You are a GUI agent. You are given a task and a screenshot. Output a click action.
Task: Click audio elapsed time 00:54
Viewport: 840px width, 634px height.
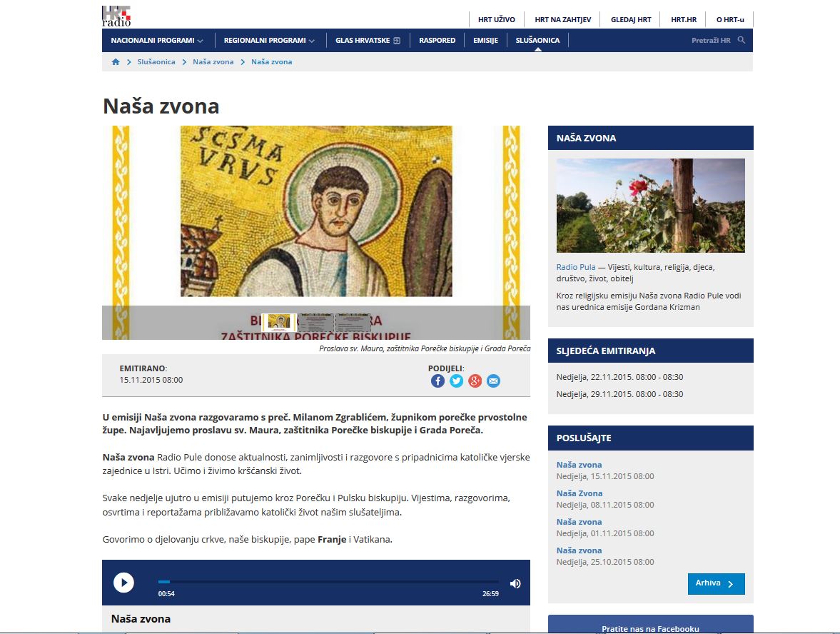[166, 594]
